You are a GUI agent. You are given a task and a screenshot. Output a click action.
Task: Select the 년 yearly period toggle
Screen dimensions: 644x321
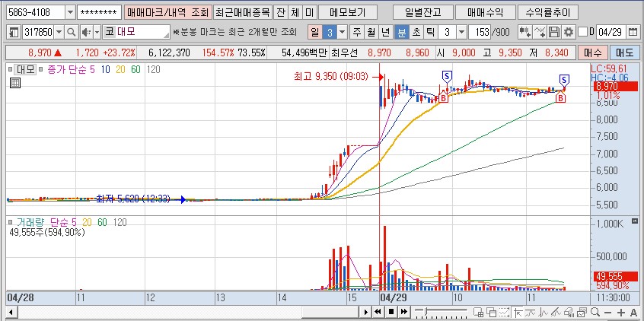(x=385, y=32)
